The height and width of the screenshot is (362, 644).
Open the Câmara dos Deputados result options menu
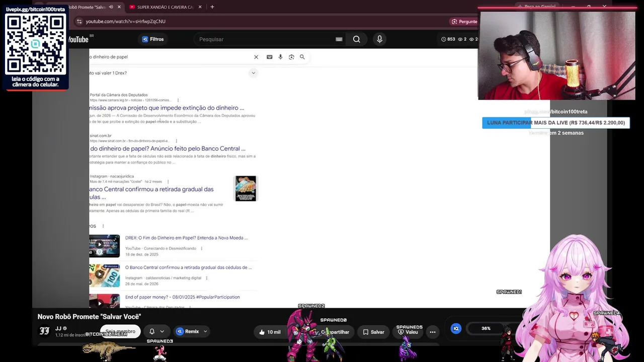pyautogui.click(x=178, y=100)
